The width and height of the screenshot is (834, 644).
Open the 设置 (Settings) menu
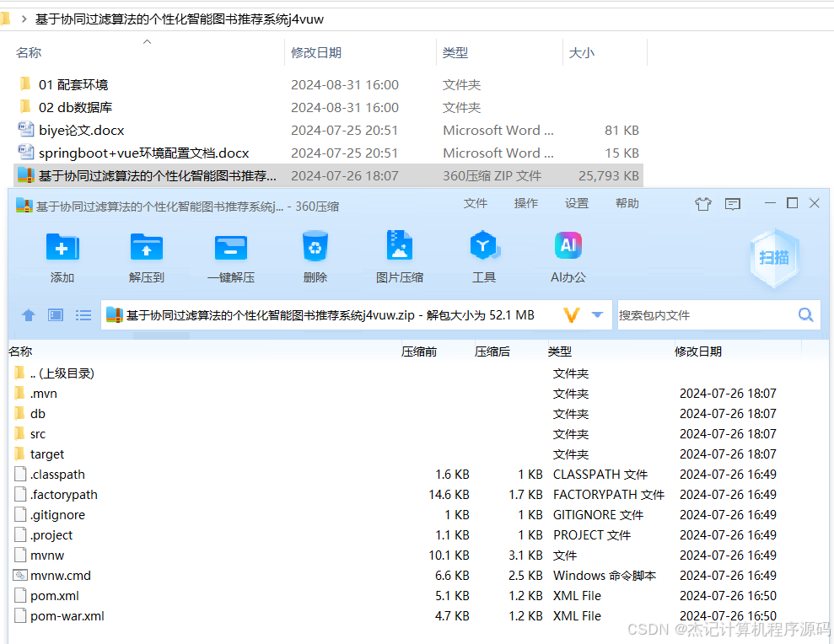pos(576,203)
